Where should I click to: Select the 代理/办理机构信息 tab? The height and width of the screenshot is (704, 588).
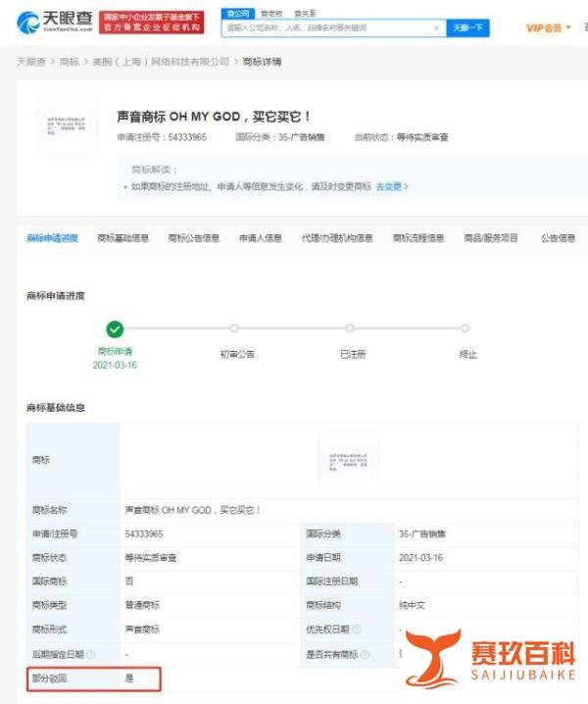[337, 238]
